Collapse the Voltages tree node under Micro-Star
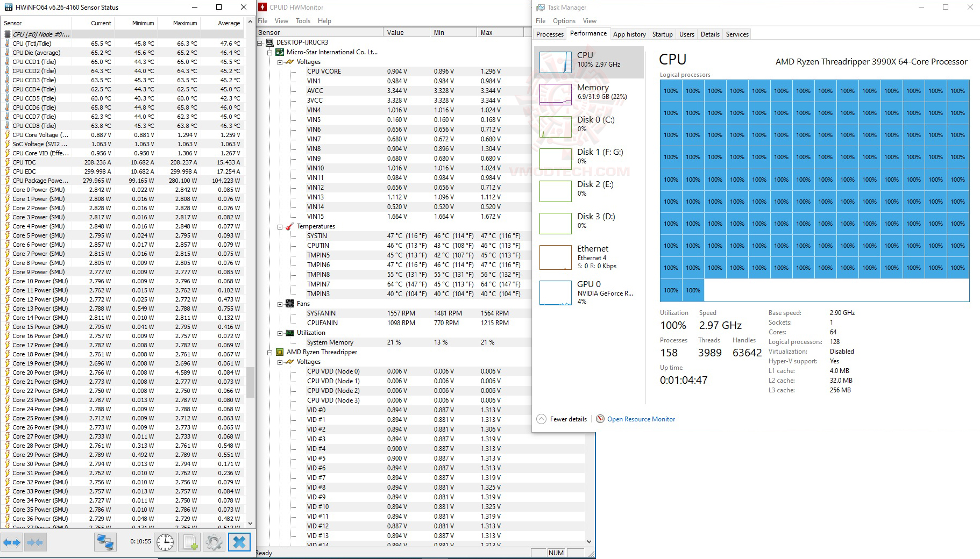980x559 pixels. 280,62
